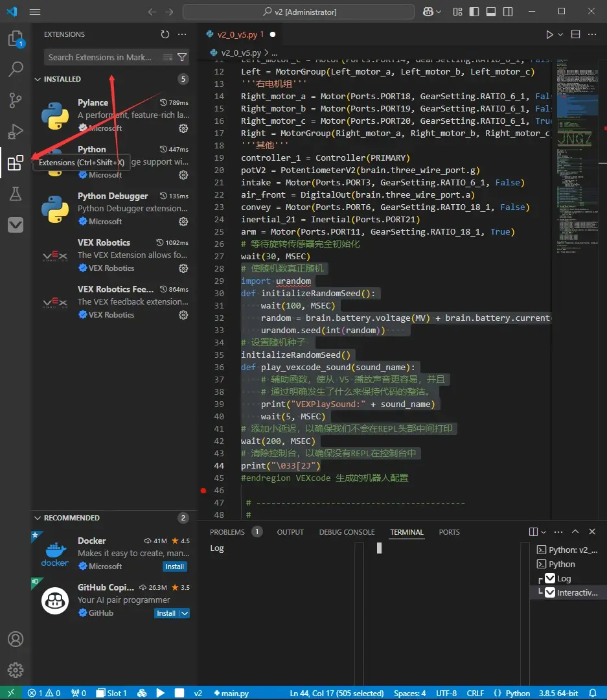
Task: Switch to PORTS panel tab
Action: point(449,532)
